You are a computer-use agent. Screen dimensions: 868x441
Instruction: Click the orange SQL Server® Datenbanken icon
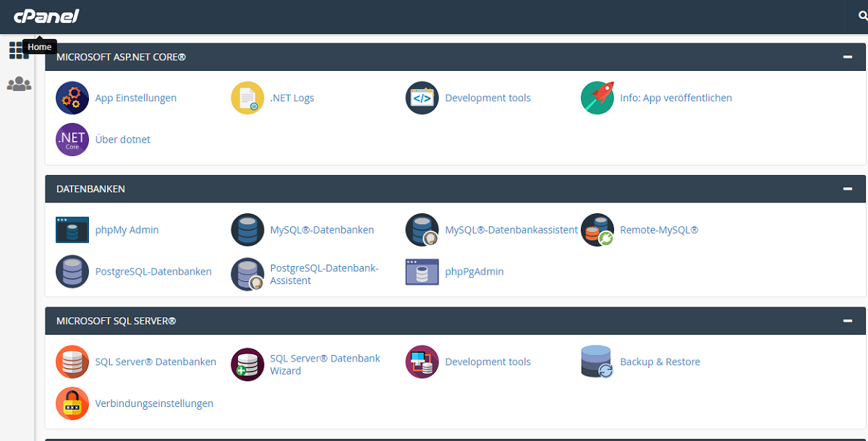click(x=72, y=362)
